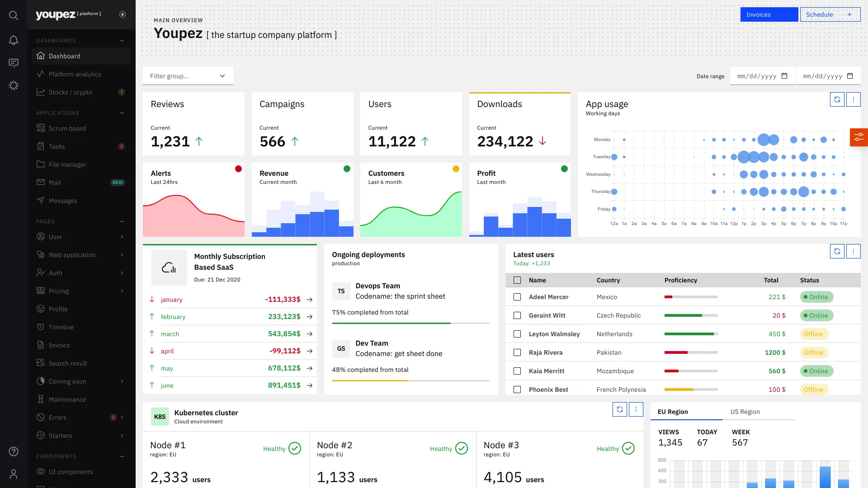Screen dimensions: 868x488
Task: Open the Scrum board application
Action: click(x=81, y=128)
